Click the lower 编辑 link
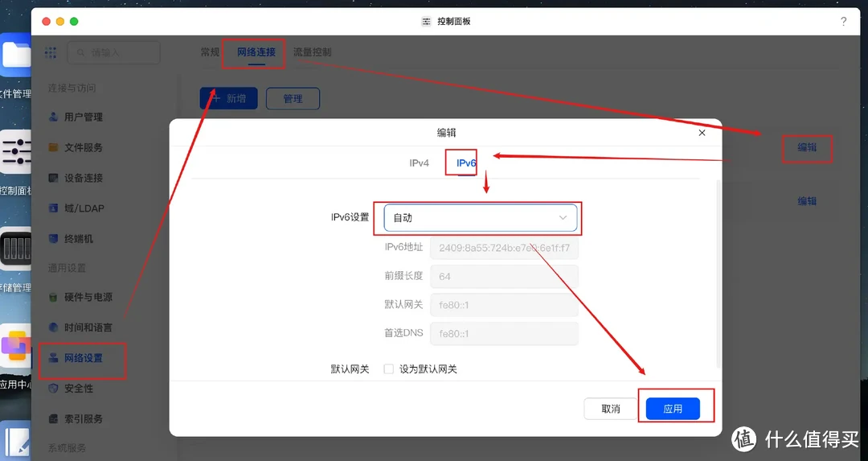 pos(807,201)
